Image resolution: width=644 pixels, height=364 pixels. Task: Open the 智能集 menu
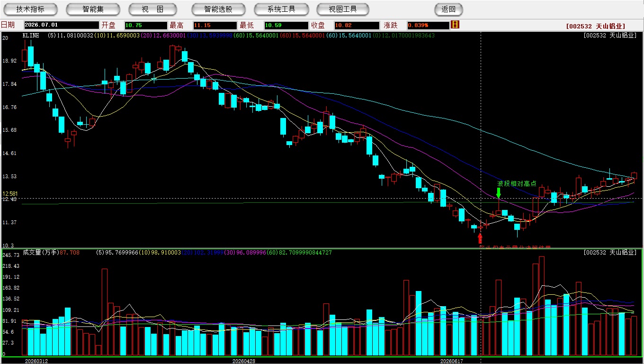pyautogui.click(x=93, y=9)
